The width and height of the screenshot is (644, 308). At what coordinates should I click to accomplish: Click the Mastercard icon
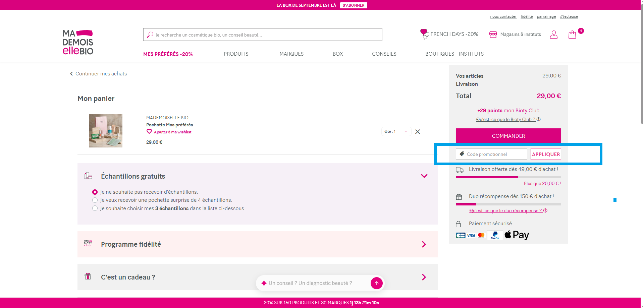pos(481,235)
